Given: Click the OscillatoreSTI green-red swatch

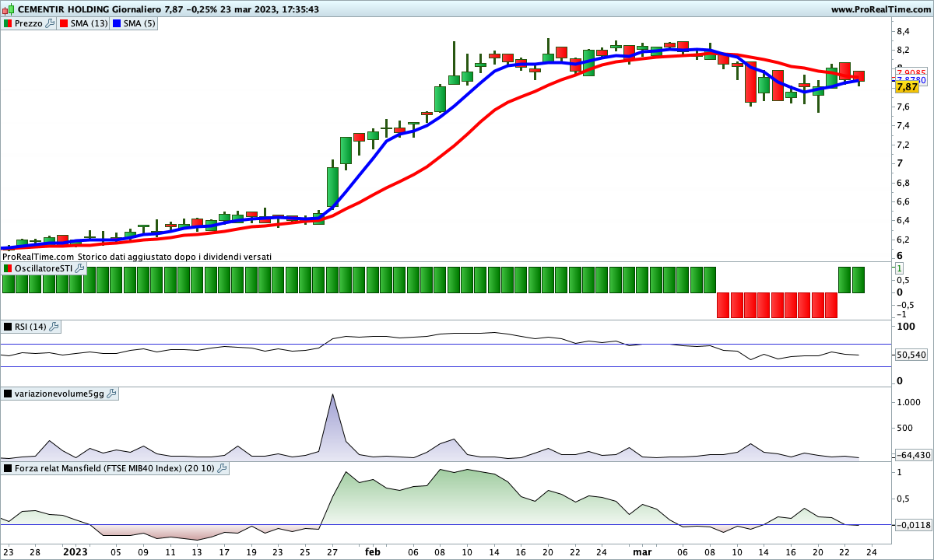Looking at the screenshot, I should [8, 268].
